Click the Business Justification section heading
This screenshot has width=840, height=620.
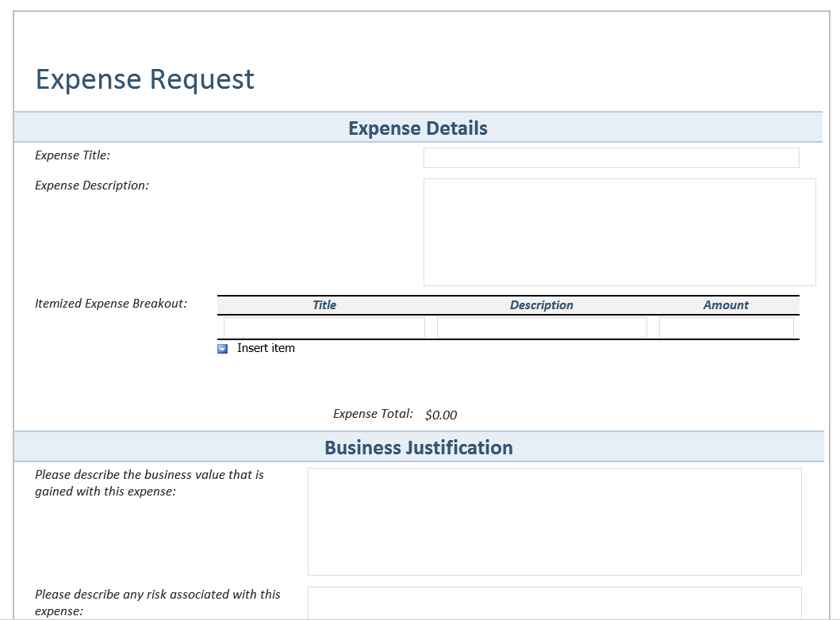419,448
